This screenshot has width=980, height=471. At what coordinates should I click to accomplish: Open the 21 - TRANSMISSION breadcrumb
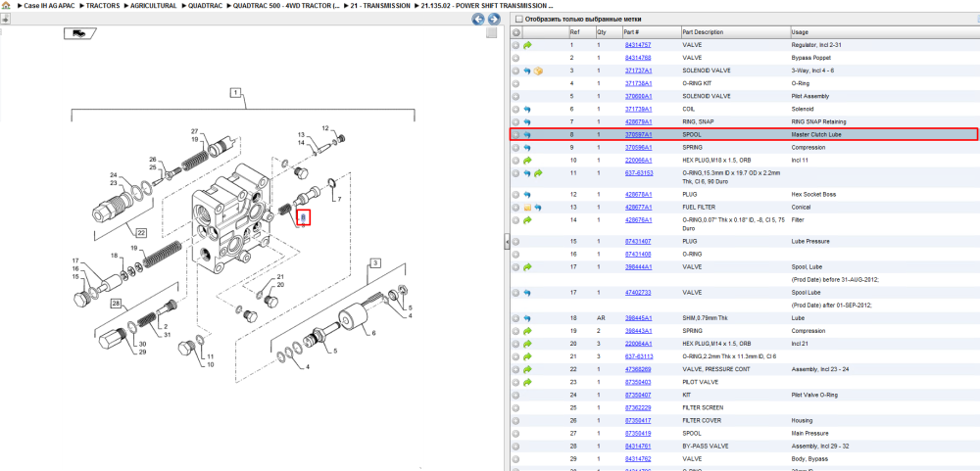[380, 5]
